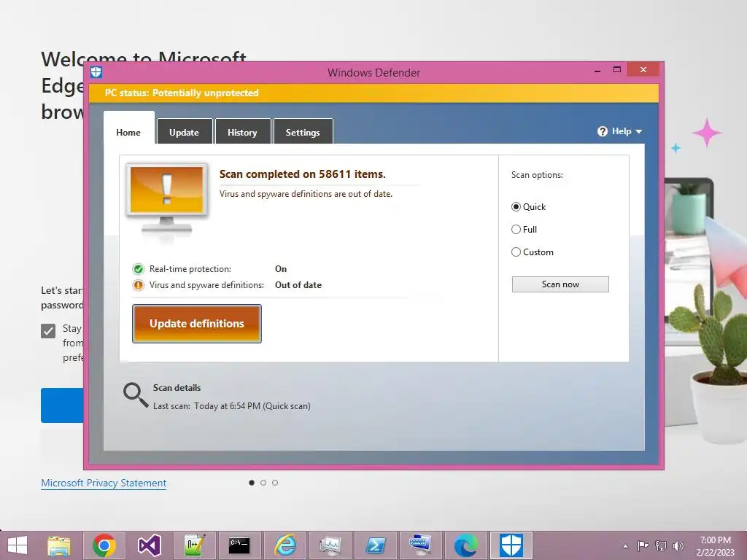The image size is (747, 560).
Task: Select second page dot in Edge welcome page
Action: (263, 483)
